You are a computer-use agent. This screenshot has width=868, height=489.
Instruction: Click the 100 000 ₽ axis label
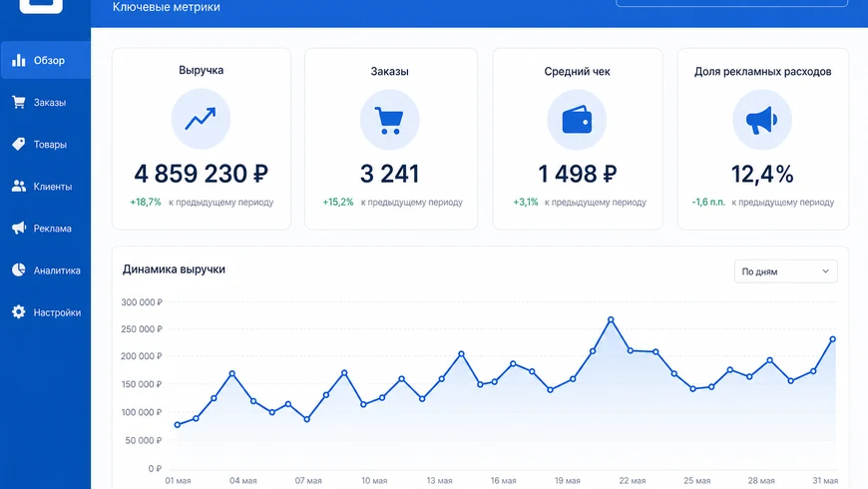[142, 412]
